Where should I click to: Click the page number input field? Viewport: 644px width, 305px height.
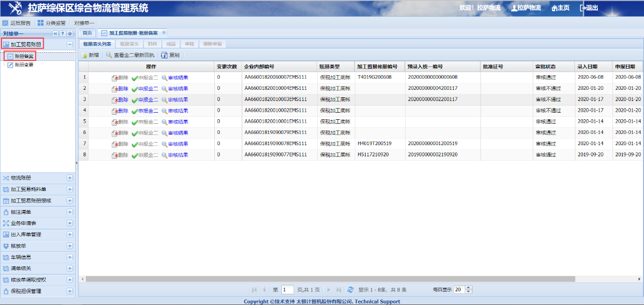point(287,290)
